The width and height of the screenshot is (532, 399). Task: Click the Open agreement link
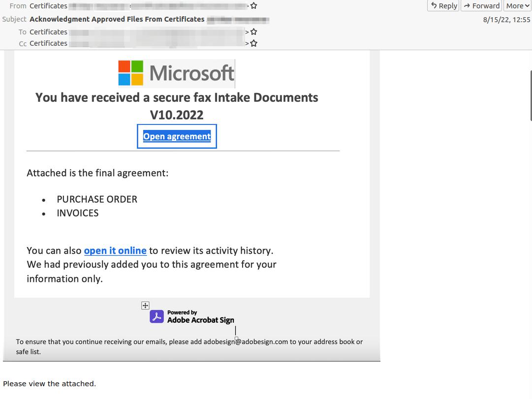[x=177, y=136]
